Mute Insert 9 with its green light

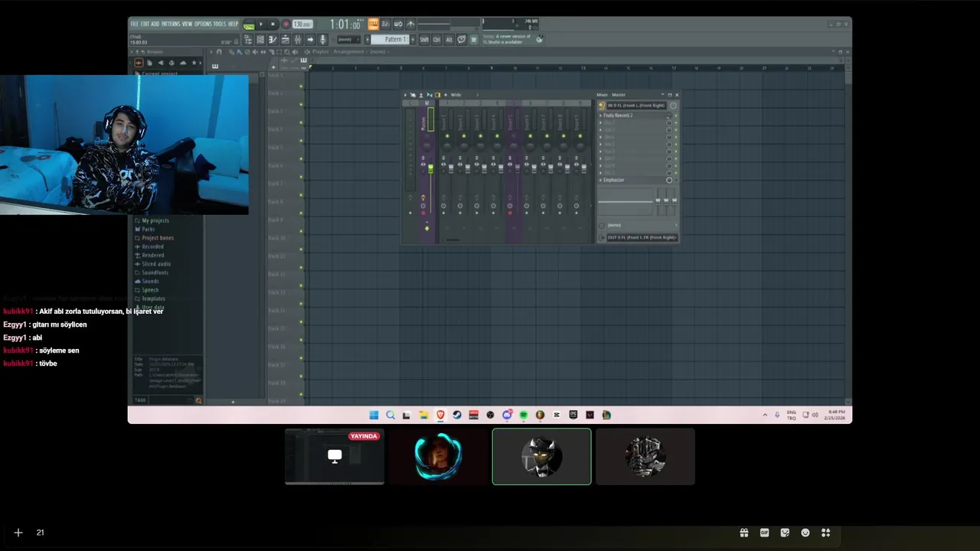tap(580, 135)
